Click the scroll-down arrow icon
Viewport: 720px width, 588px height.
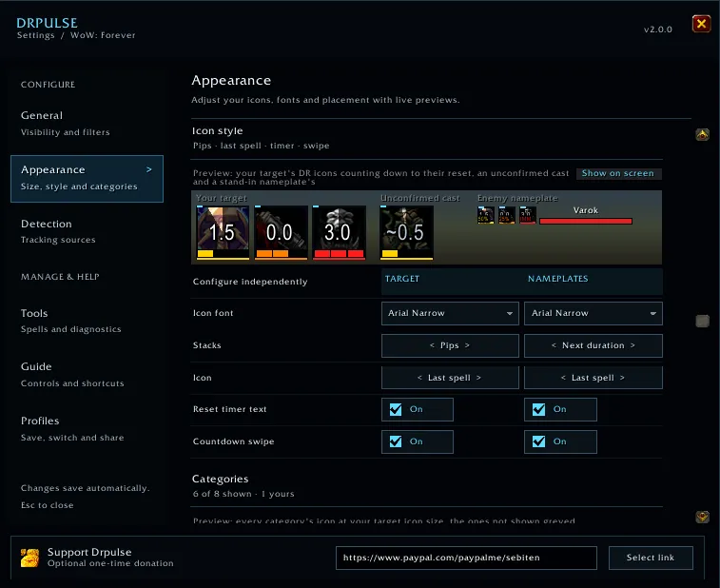702,517
